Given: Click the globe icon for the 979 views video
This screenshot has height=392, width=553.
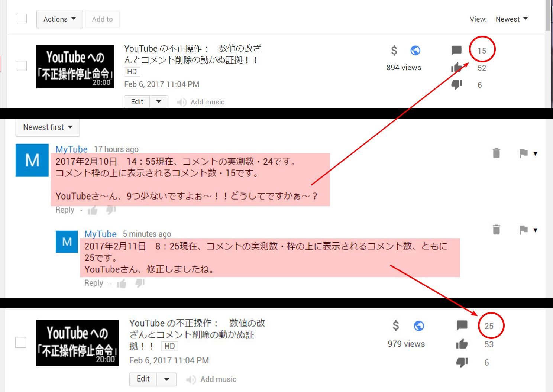Looking at the screenshot, I should pyautogui.click(x=419, y=326).
